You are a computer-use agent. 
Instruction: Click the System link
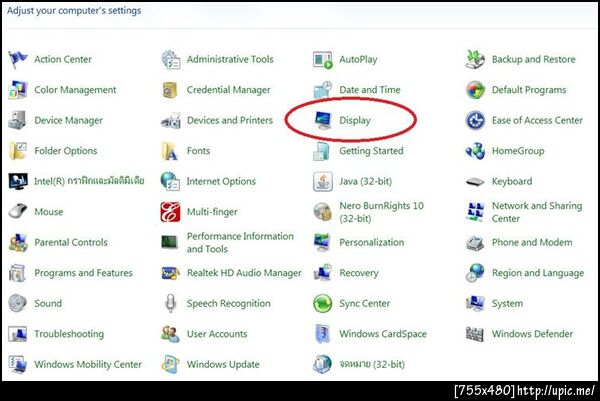tap(507, 303)
